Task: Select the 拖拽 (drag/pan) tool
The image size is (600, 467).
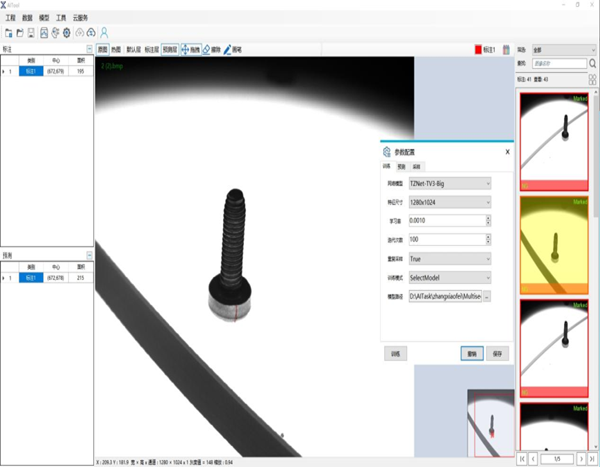Action: (x=190, y=48)
